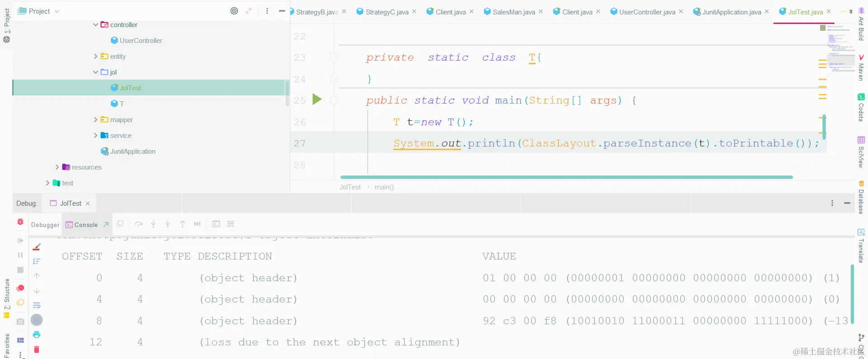The height and width of the screenshot is (359, 868).
Task: Click Trace Current Stream Chain icon
Action: tap(231, 224)
